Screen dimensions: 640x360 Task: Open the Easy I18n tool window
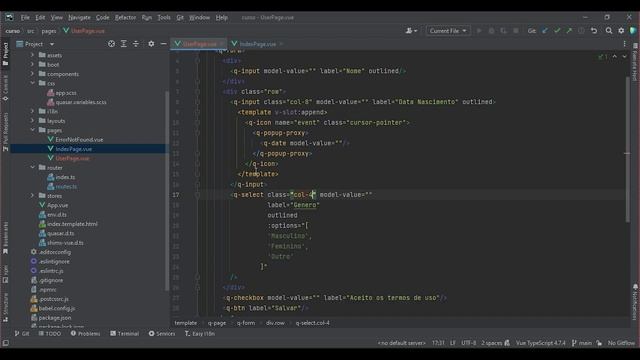200,333
